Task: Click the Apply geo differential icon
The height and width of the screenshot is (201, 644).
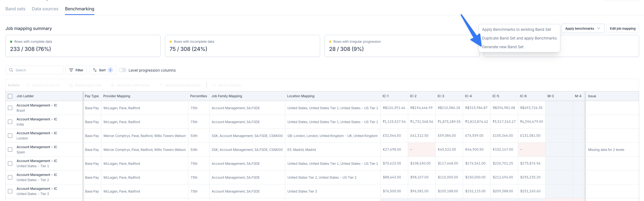Action: tap(112, 85)
